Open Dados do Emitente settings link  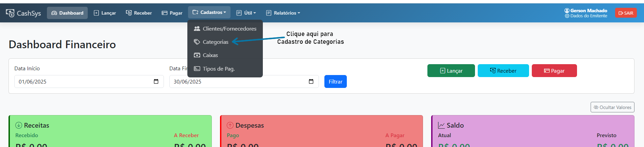586,16
